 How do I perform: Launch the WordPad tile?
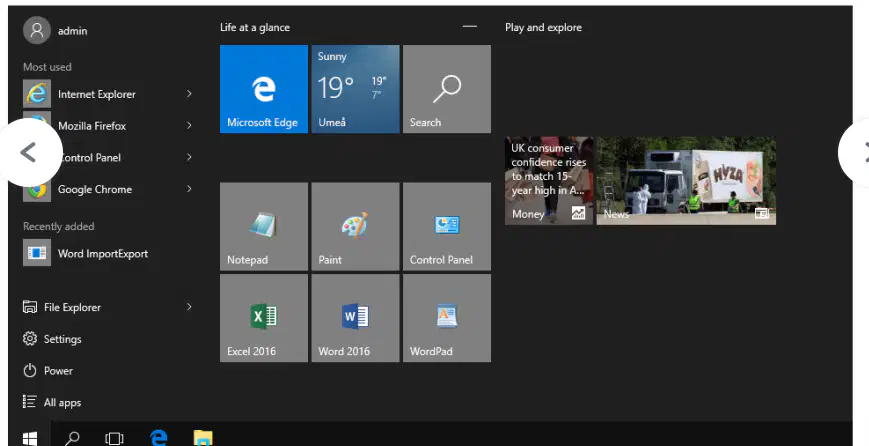coord(447,318)
